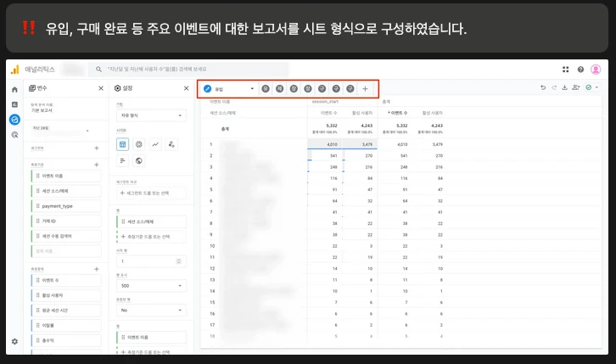This screenshot has width=616, height=364.
Task: Open the 자유 형식 technique dropdown
Action: tap(151, 115)
